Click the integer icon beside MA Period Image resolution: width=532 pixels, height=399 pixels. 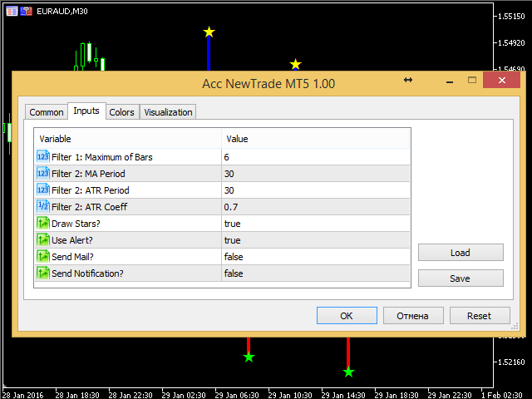43,174
